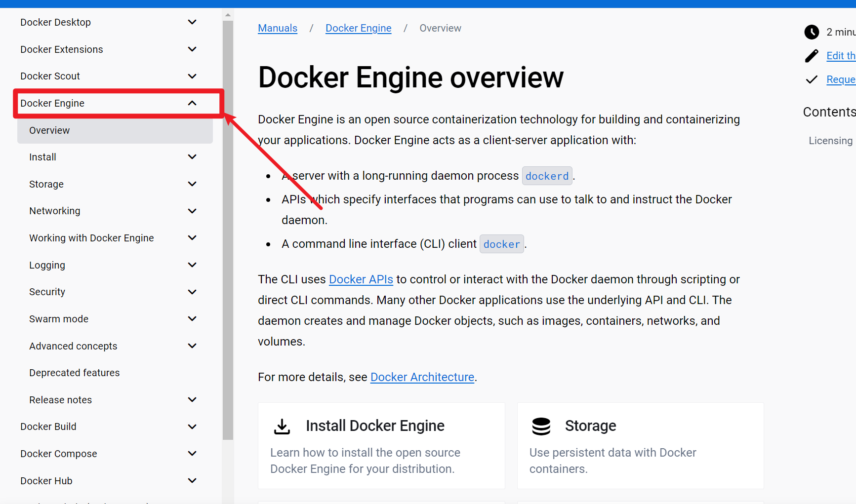Open Deprecated features page

(74, 373)
